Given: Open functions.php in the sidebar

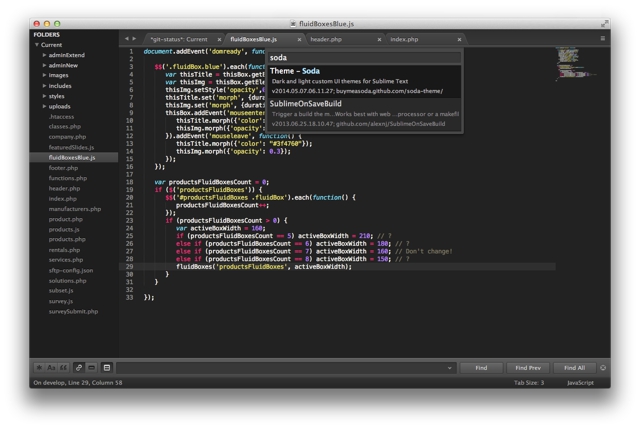Looking at the screenshot, I should (68, 178).
